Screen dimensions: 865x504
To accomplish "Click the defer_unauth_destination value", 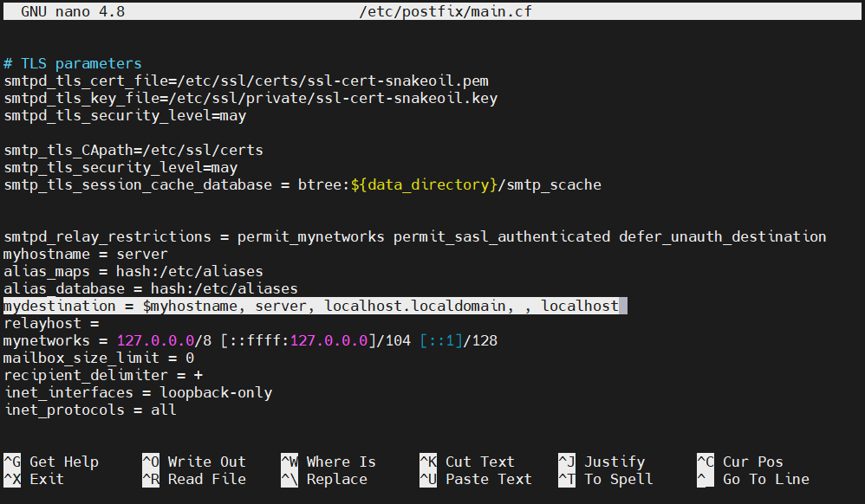I will (x=723, y=236).
